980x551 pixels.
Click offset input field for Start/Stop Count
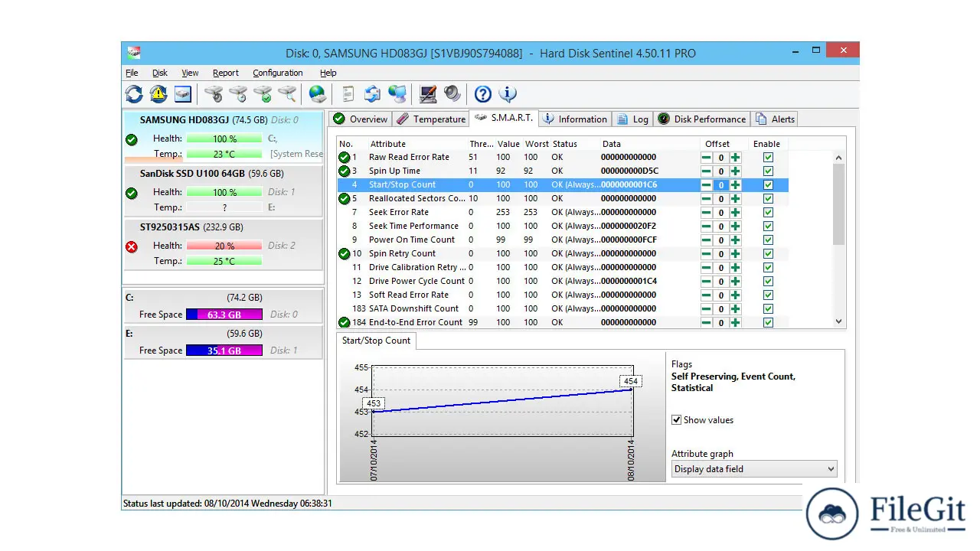pyautogui.click(x=721, y=185)
